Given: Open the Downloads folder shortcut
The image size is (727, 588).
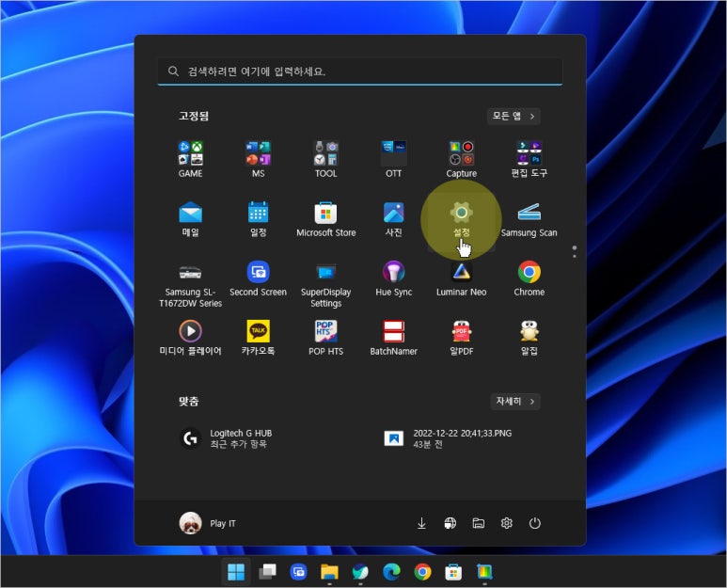Looking at the screenshot, I should [421, 523].
